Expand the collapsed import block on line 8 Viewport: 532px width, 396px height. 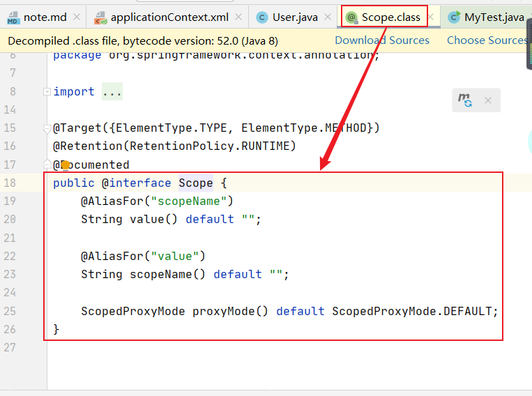(47, 92)
